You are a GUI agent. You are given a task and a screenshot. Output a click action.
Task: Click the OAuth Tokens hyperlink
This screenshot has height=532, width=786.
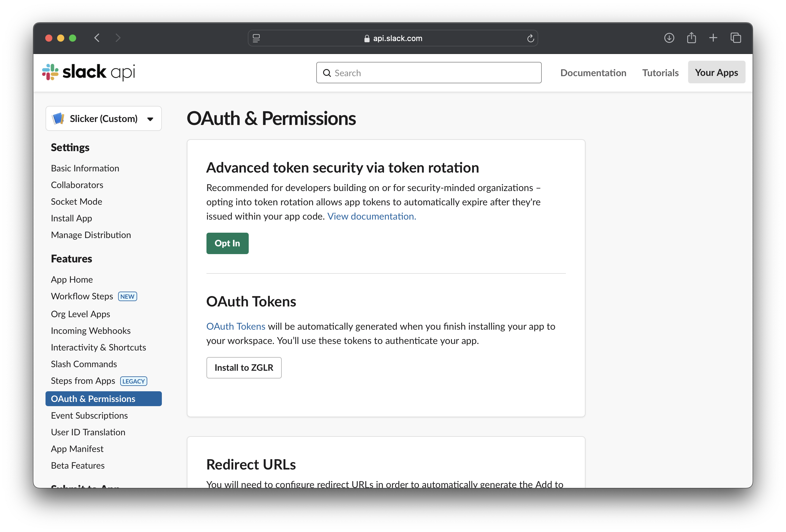tap(236, 326)
